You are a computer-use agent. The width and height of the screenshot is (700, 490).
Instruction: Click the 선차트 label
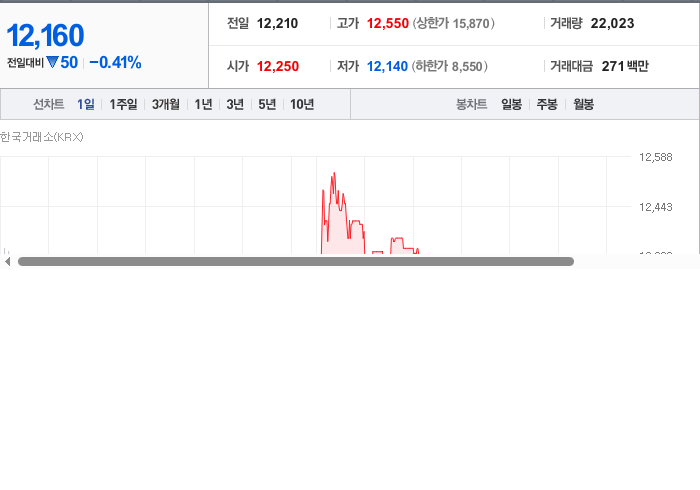[49, 104]
